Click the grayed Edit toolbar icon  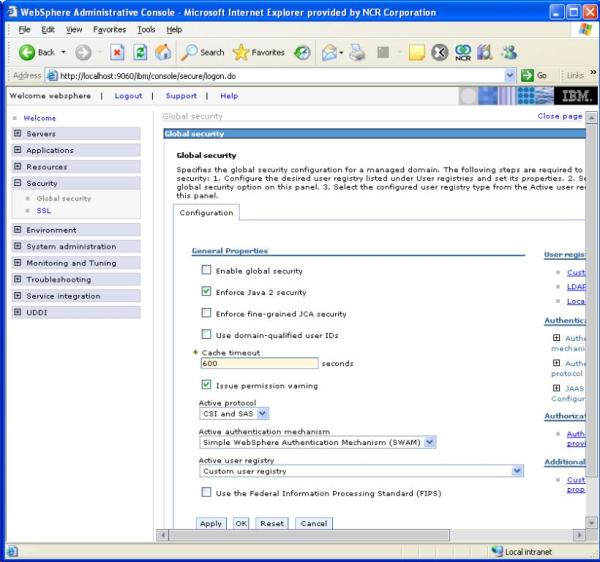(x=383, y=52)
